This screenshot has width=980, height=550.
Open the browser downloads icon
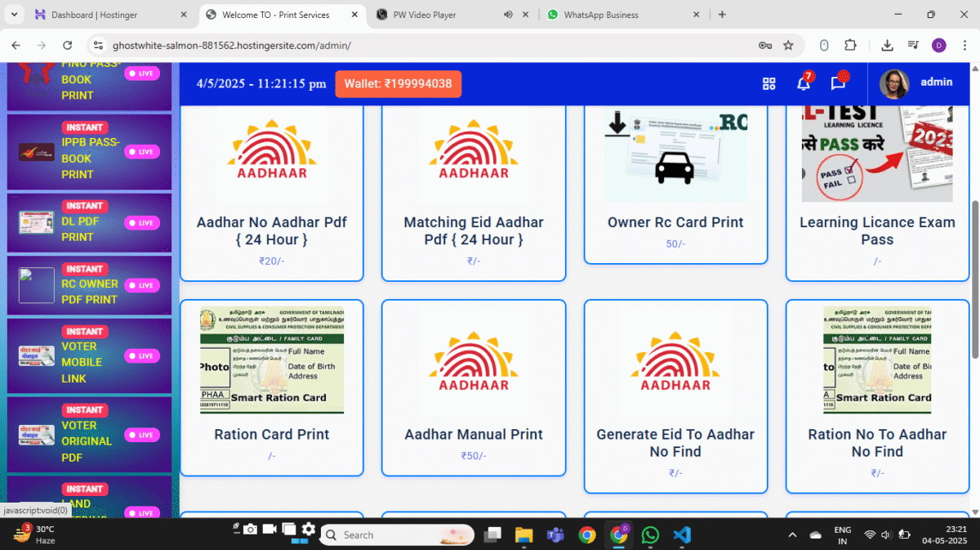[887, 46]
